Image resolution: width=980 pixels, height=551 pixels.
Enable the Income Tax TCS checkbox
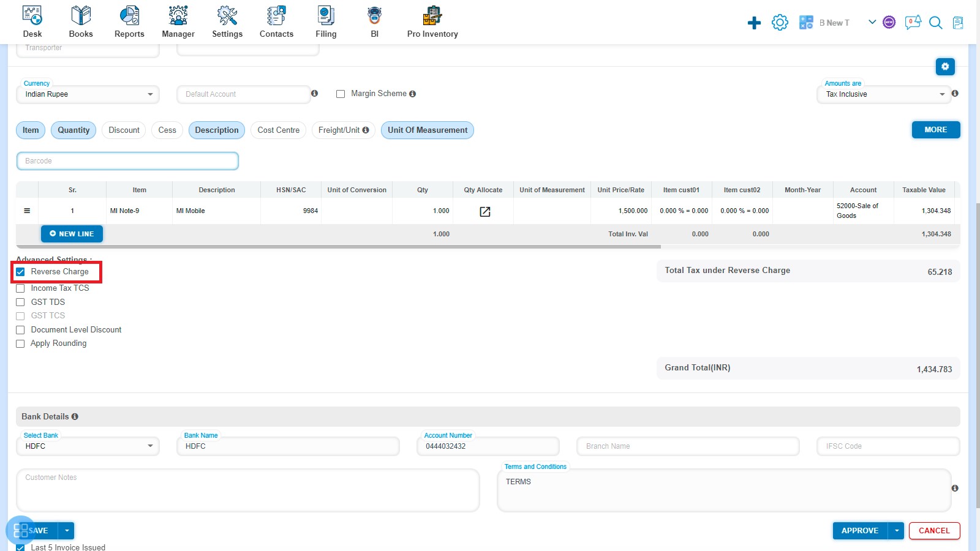click(20, 288)
